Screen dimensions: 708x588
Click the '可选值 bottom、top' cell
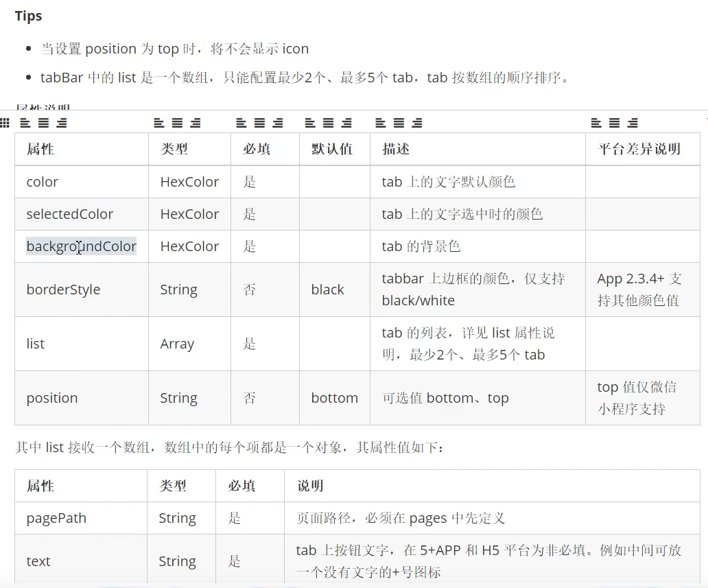click(477, 398)
